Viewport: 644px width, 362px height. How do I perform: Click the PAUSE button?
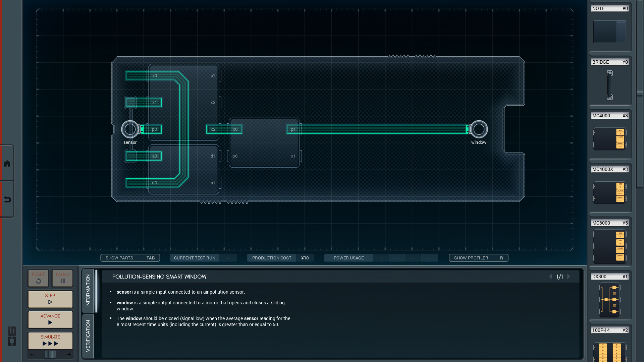click(x=62, y=278)
